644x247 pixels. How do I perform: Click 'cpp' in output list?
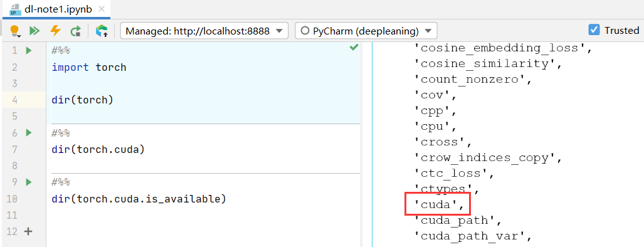point(436,111)
